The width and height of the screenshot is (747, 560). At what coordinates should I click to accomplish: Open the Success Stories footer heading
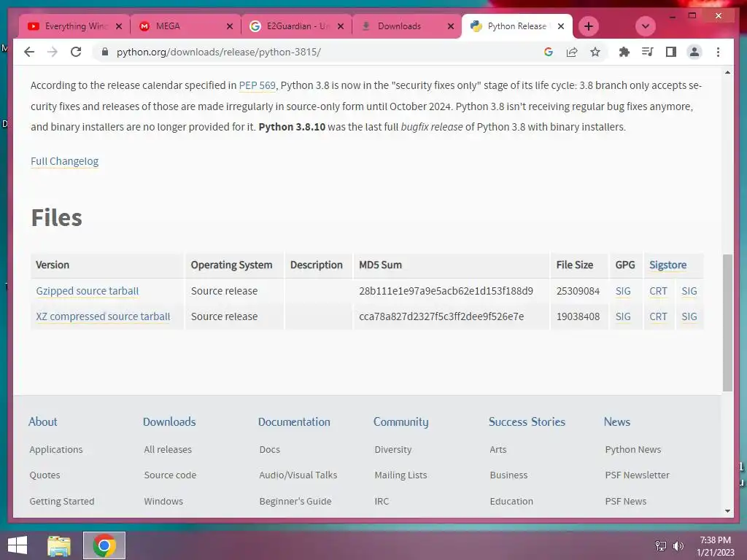(527, 422)
